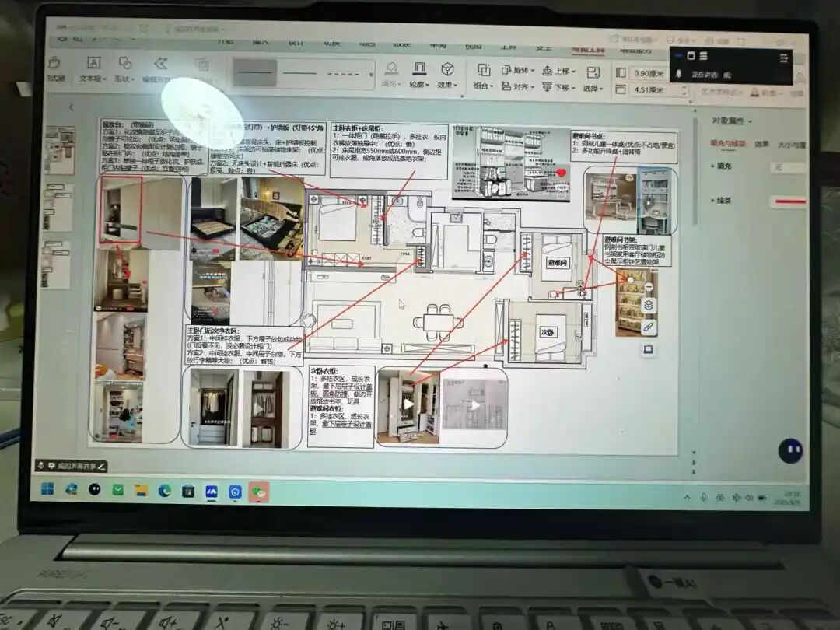Click the screen floating icon below brush
The height and width of the screenshot is (630, 840).
click(x=648, y=349)
